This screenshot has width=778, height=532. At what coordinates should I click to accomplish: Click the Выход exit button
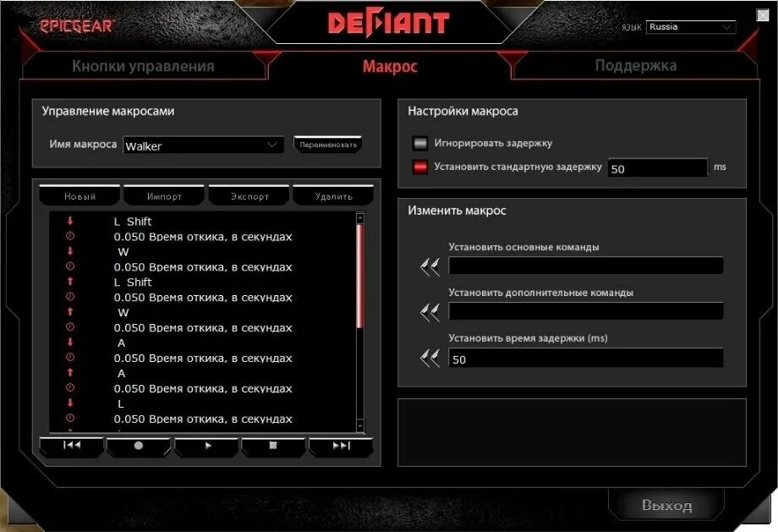click(x=666, y=505)
